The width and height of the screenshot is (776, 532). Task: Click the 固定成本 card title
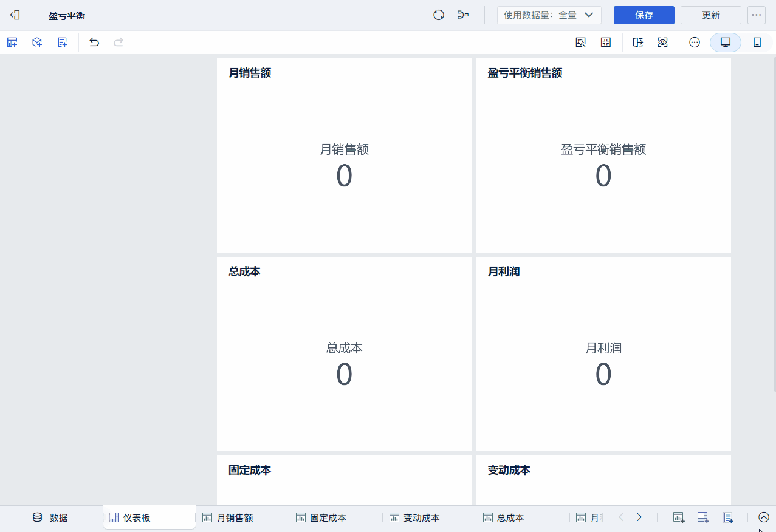pyautogui.click(x=250, y=470)
